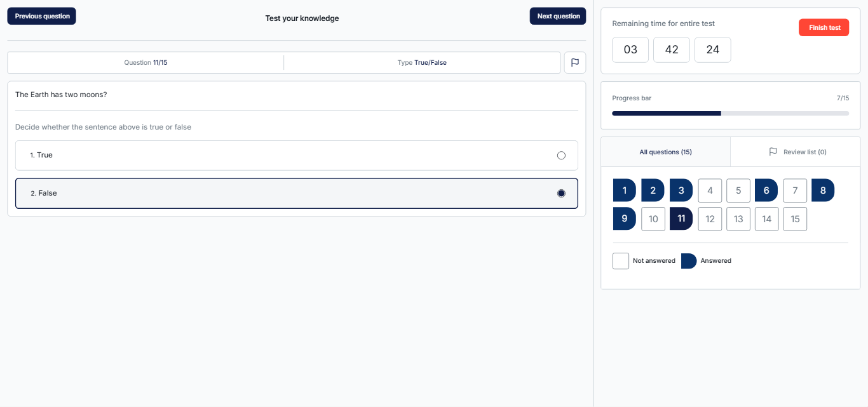
Task: Click the test progress bar
Action: coord(730,114)
